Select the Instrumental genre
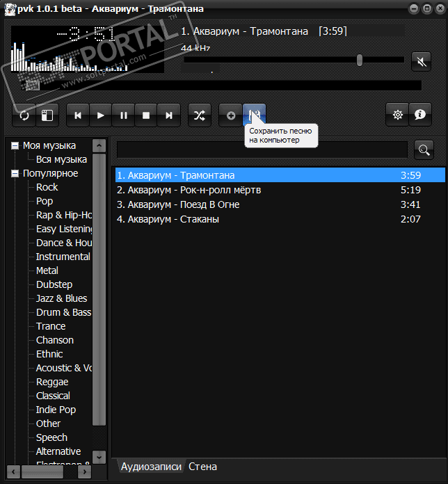 (63, 257)
